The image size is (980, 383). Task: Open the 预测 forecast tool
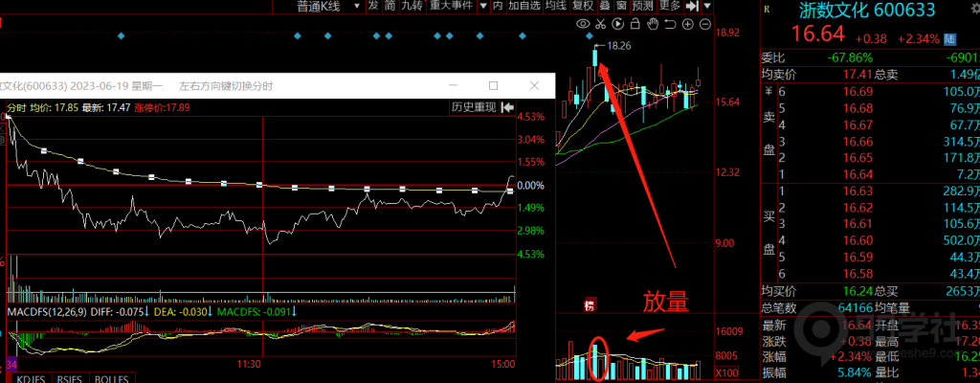(x=642, y=6)
